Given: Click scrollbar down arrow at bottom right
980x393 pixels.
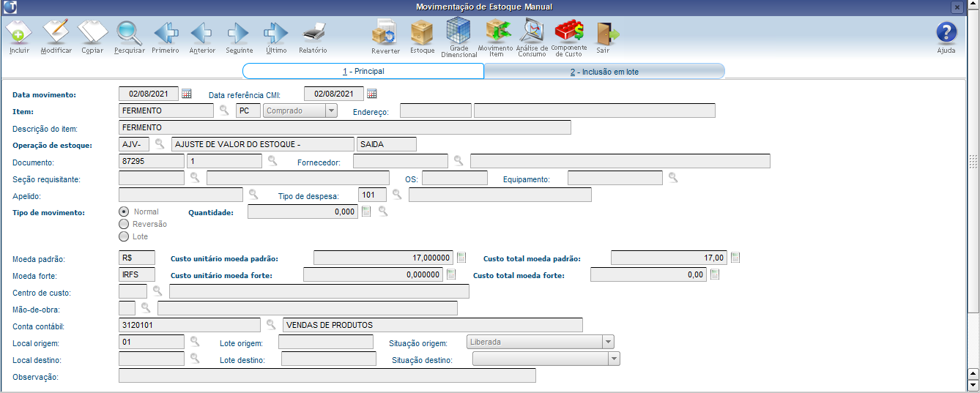Looking at the screenshot, I should point(973,385).
